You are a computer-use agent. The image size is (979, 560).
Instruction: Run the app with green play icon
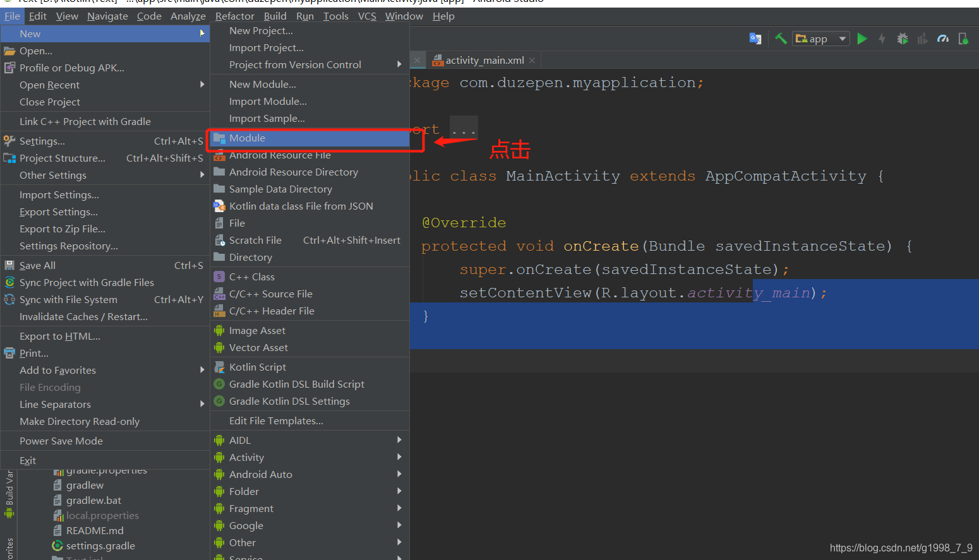click(862, 39)
